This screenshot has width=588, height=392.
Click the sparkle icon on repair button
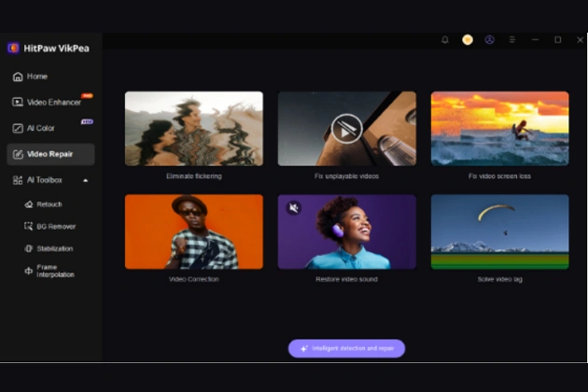(x=304, y=348)
